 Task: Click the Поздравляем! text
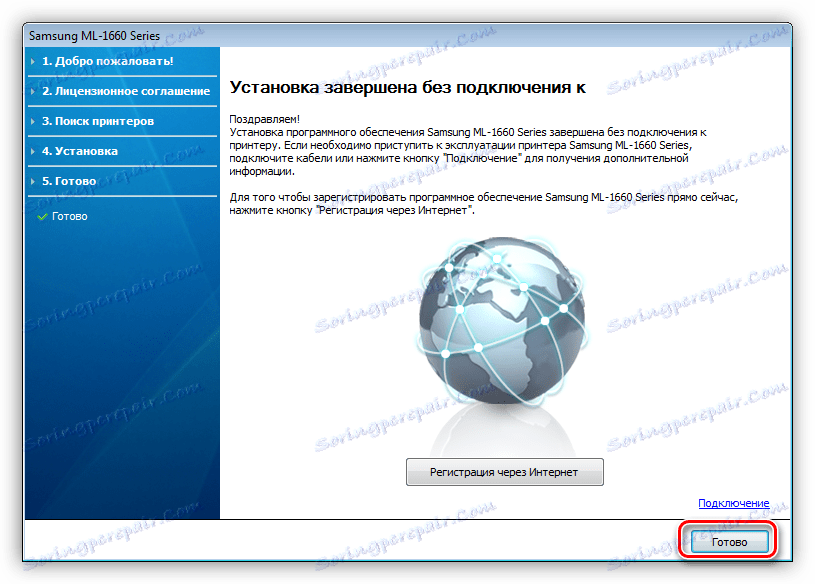coord(265,119)
